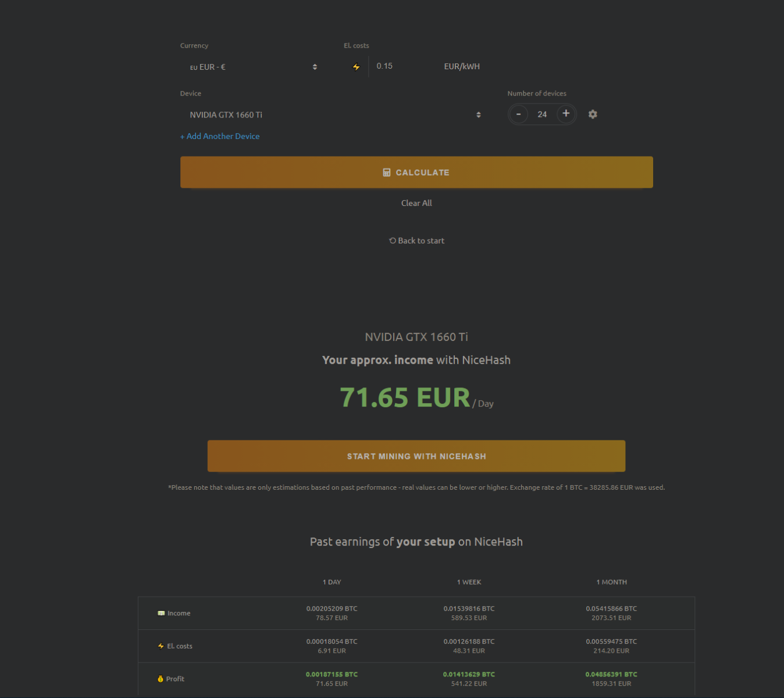This screenshot has height=698, width=784.
Task: Decrease number of devices with minus button
Action: click(x=518, y=114)
